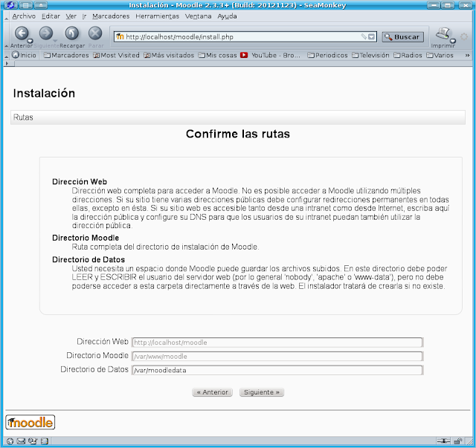This screenshot has width=476, height=448.
Task: Click the 'Directorio Moodle' form label
Action: click(97, 355)
